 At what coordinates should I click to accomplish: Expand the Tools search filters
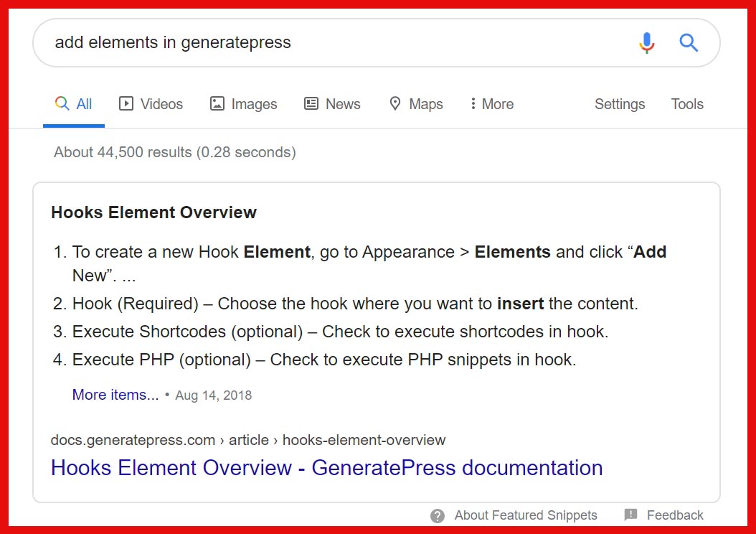click(686, 103)
